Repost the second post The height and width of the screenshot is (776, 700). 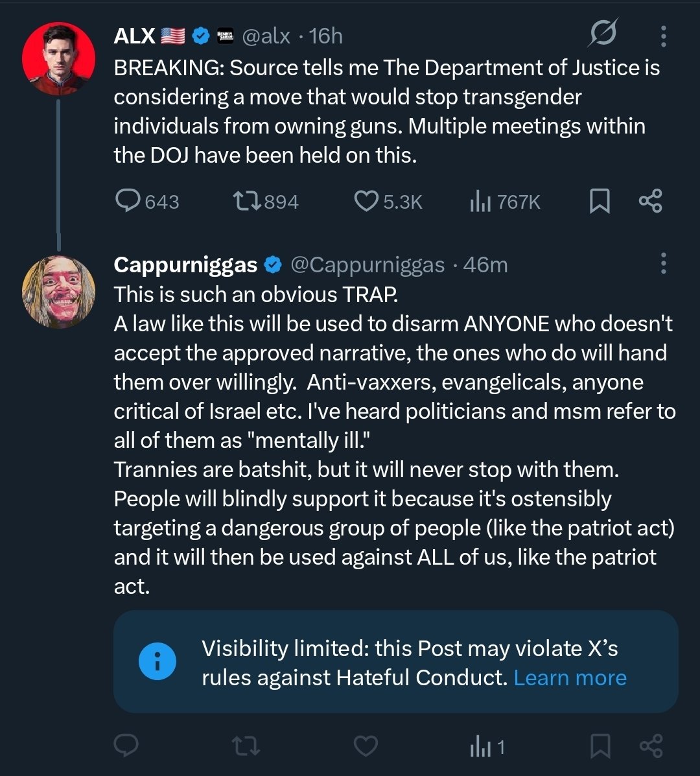coord(246,746)
